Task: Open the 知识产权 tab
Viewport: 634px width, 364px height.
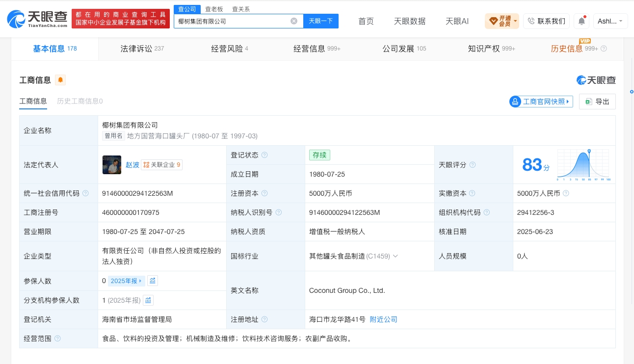Action: (492, 49)
